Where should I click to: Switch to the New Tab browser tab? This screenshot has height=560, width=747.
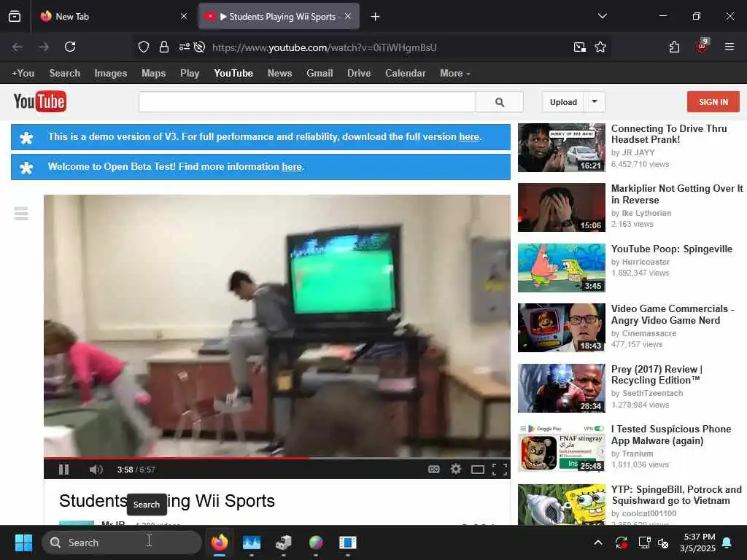coord(113,17)
